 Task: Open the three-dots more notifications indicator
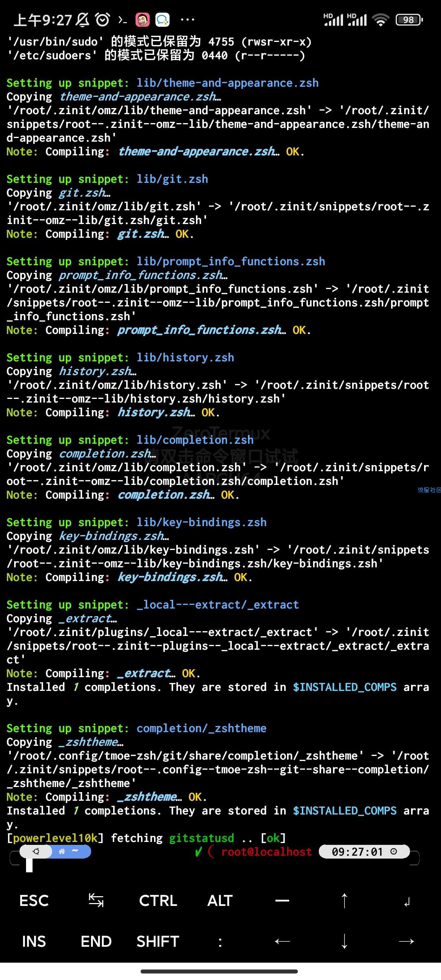(187, 20)
